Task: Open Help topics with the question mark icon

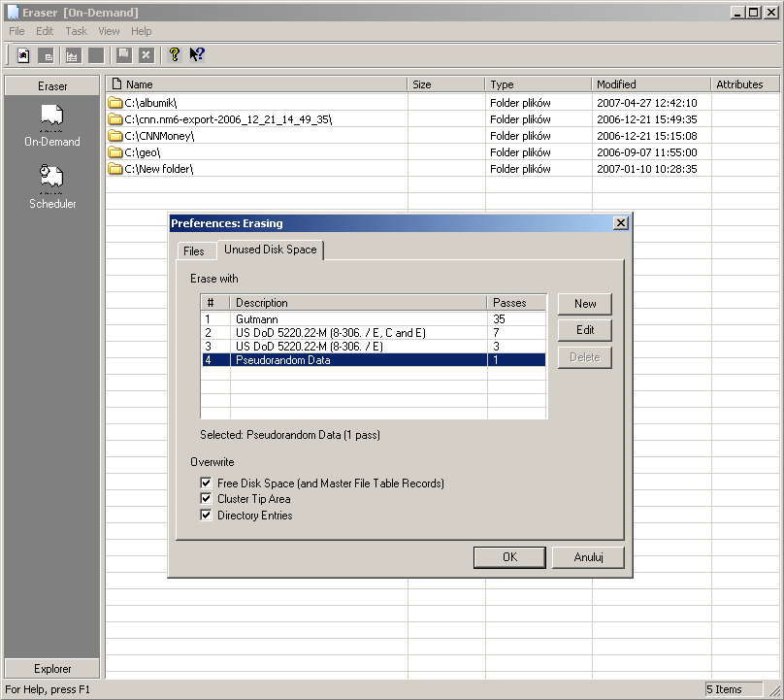Action: coord(175,54)
